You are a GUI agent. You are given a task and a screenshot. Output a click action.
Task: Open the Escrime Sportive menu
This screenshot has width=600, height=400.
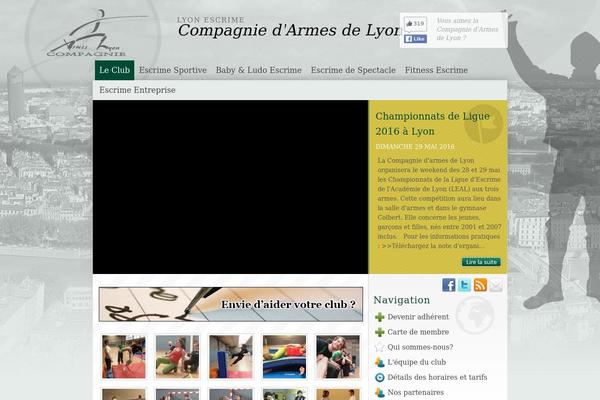click(x=173, y=70)
